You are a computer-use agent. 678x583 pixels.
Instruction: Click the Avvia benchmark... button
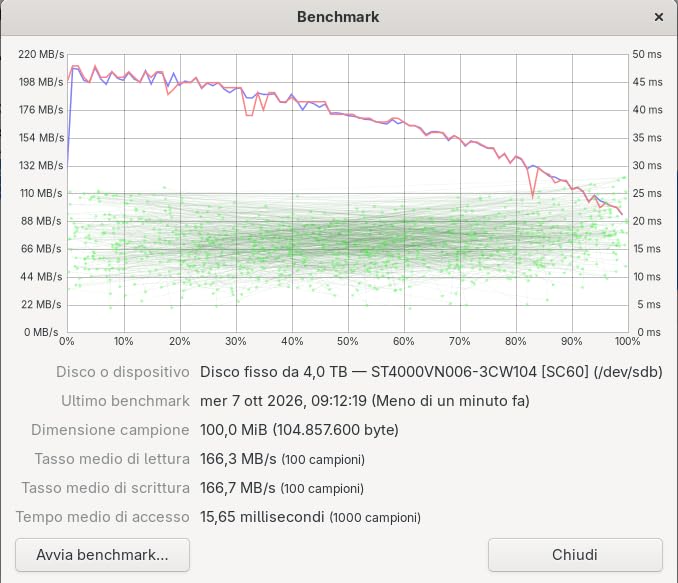(x=102, y=555)
